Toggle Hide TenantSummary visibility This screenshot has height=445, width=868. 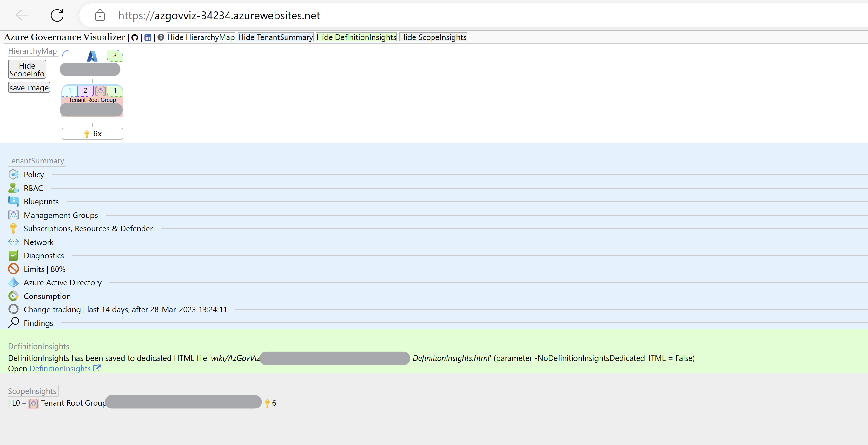tap(276, 37)
